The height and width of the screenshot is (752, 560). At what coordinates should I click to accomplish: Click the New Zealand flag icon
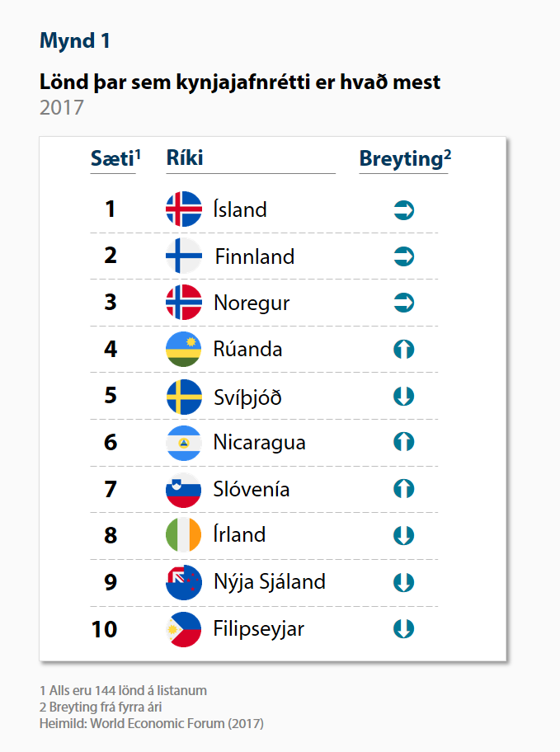184,582
